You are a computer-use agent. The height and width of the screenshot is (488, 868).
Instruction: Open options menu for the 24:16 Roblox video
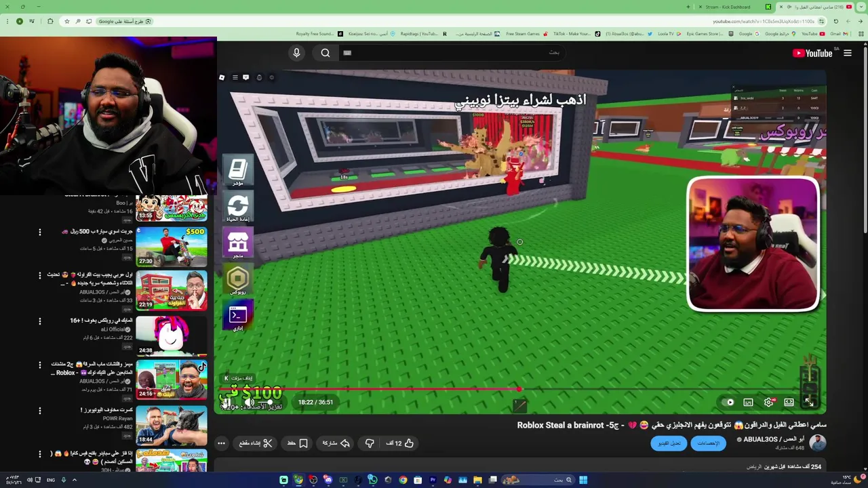click(x=39, y=365)
